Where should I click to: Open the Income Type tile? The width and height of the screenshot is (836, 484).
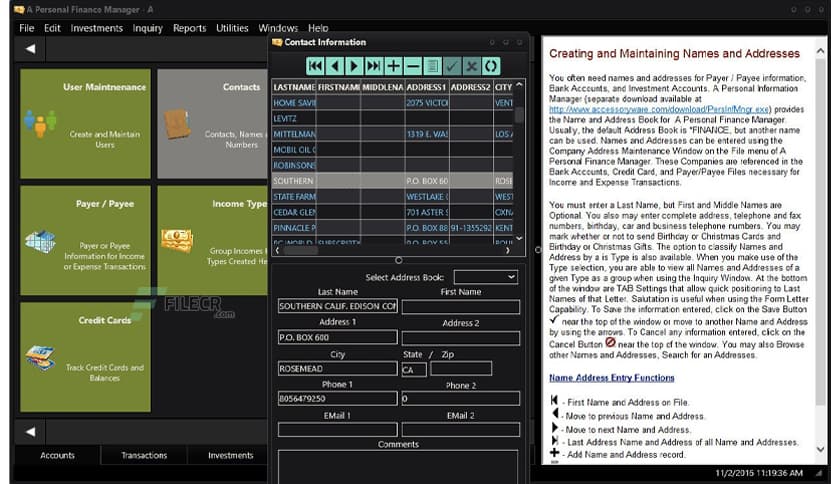click(213, 240)
